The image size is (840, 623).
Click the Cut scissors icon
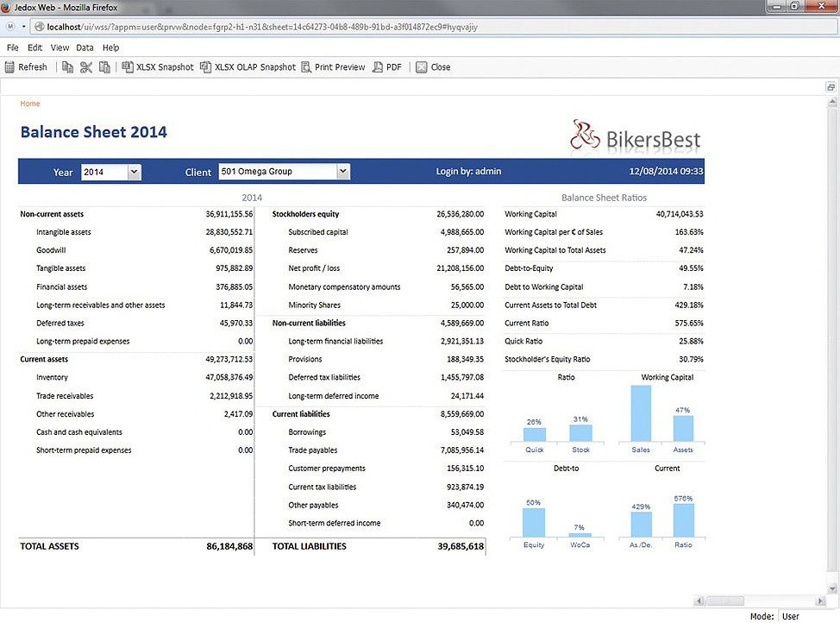(x=86, y=67)
